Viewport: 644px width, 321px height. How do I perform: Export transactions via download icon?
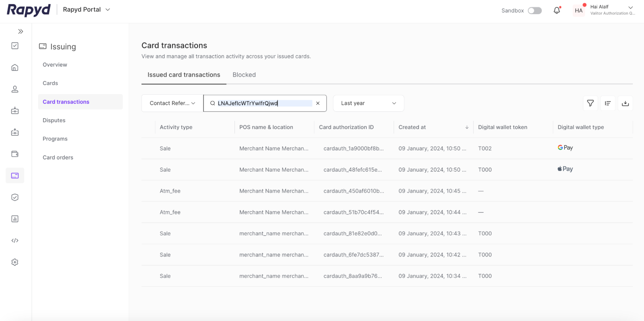pyautogui.click(x=625, y=103)
